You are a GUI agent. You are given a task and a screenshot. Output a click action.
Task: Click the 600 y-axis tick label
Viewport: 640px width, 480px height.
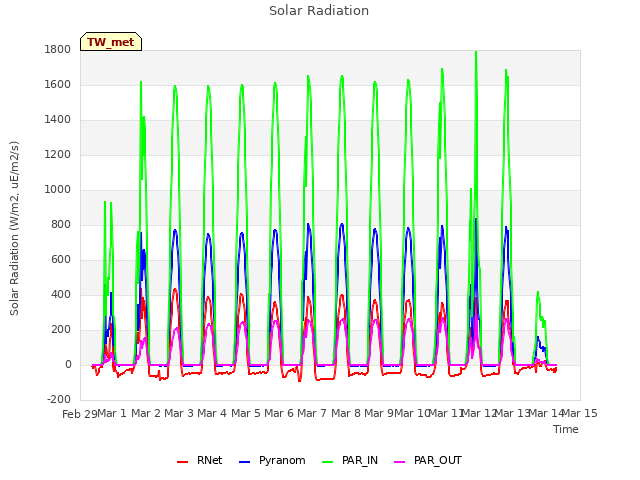coord(61,260)
